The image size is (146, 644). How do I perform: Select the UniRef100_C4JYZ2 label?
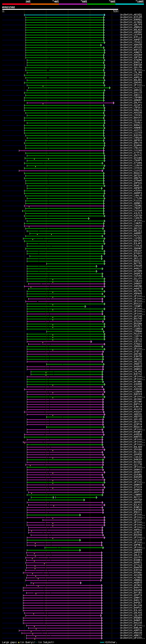[131, 88]
